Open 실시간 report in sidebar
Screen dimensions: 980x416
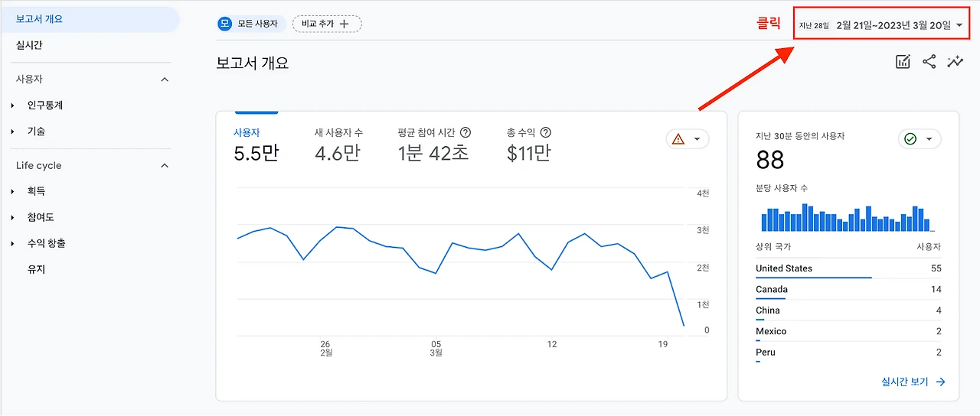pos(29,45)
